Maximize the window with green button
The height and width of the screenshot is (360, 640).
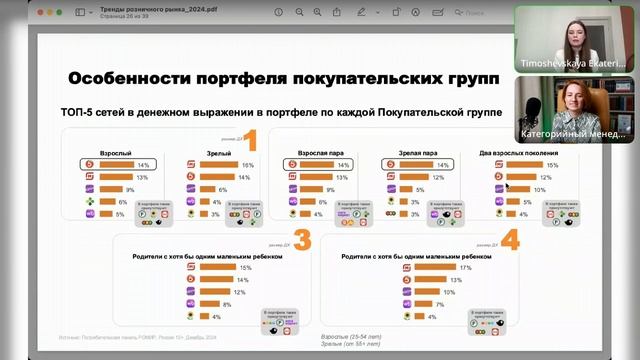pyautogui.click(x=59, y=12)
